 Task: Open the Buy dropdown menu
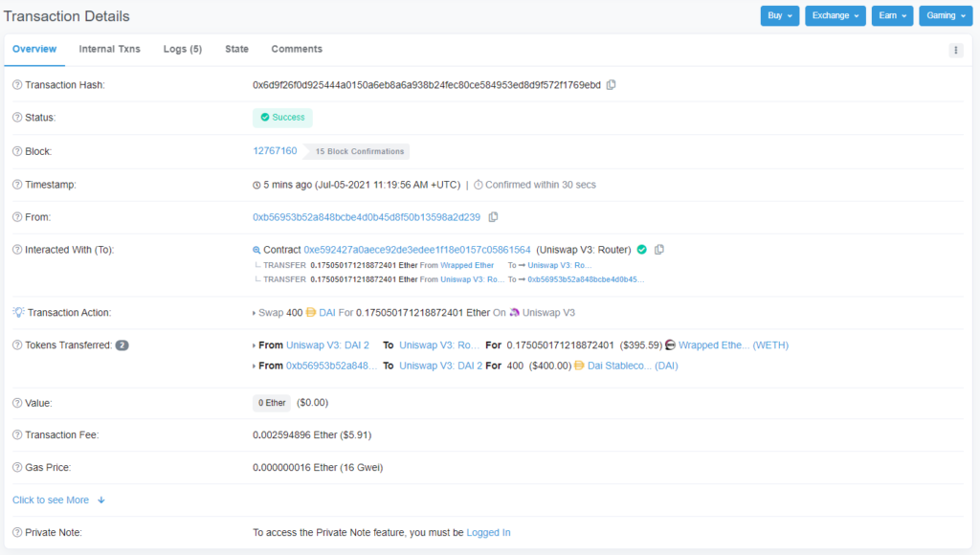click(x=779, y=15)
